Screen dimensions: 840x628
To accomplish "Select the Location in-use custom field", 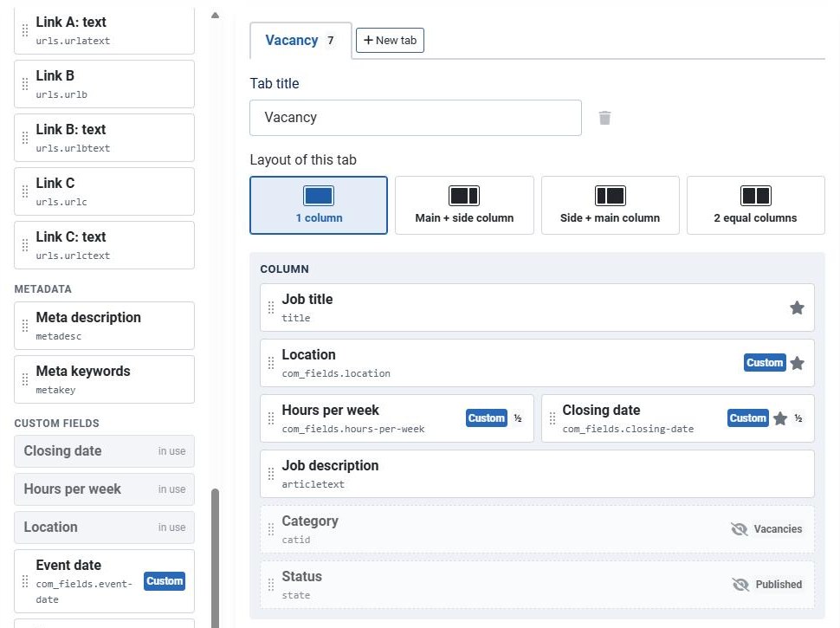I will (x=105, y=528).
